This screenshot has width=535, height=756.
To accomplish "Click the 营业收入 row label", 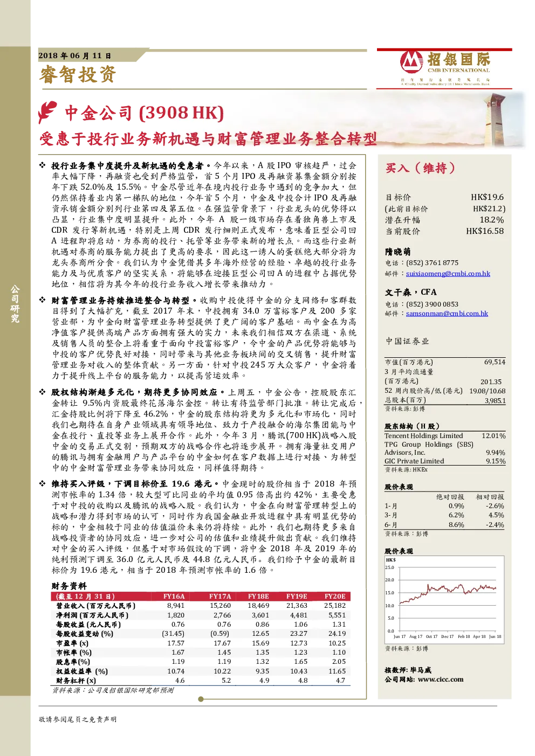I will (x=95, y=606).
